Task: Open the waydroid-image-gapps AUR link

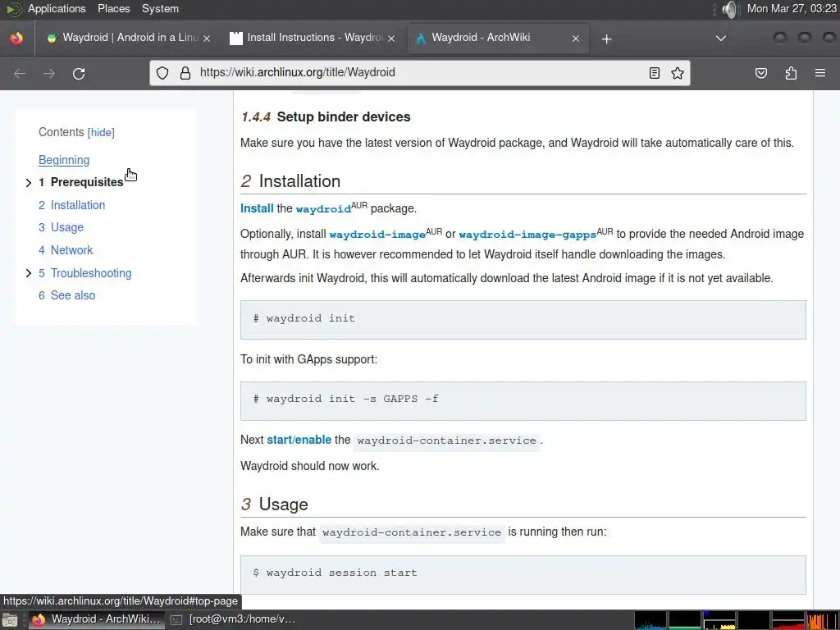Action: point(527,235)
